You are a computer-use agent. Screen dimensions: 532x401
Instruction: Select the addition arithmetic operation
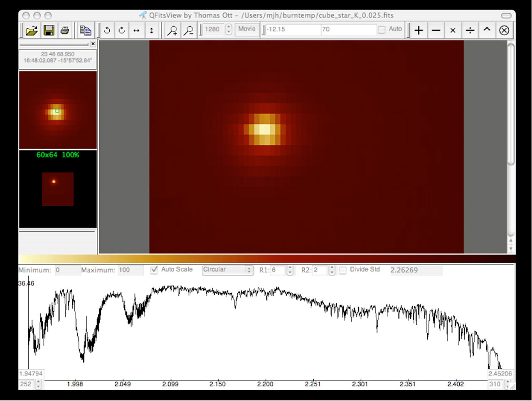coord(419,30)
